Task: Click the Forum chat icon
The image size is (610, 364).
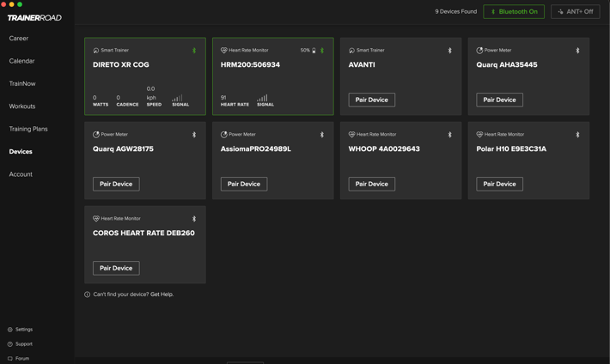Action: 10,359
